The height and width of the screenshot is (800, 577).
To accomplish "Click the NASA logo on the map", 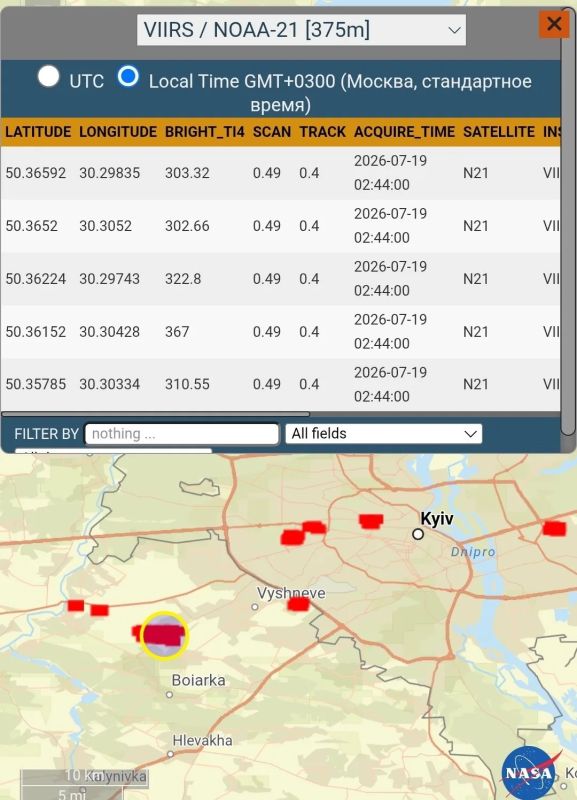I will [529, 771].
